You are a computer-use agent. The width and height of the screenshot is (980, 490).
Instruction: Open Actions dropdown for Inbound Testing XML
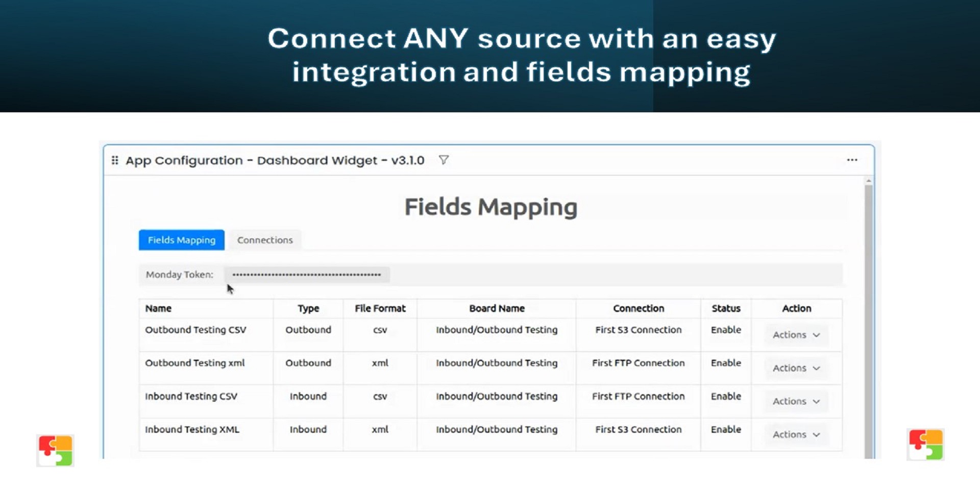click(796, 434)
